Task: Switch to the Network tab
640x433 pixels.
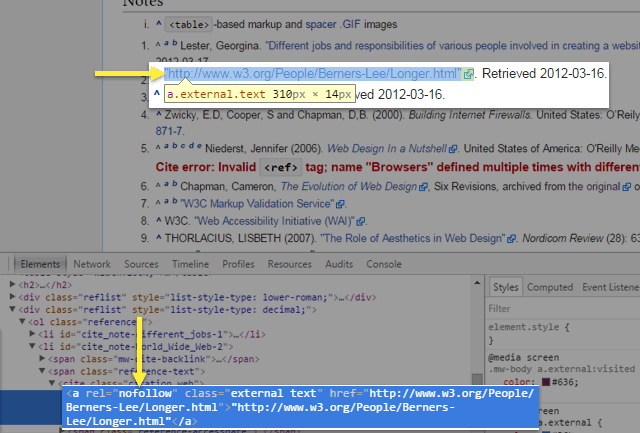Action: click(x=92, y=264)
